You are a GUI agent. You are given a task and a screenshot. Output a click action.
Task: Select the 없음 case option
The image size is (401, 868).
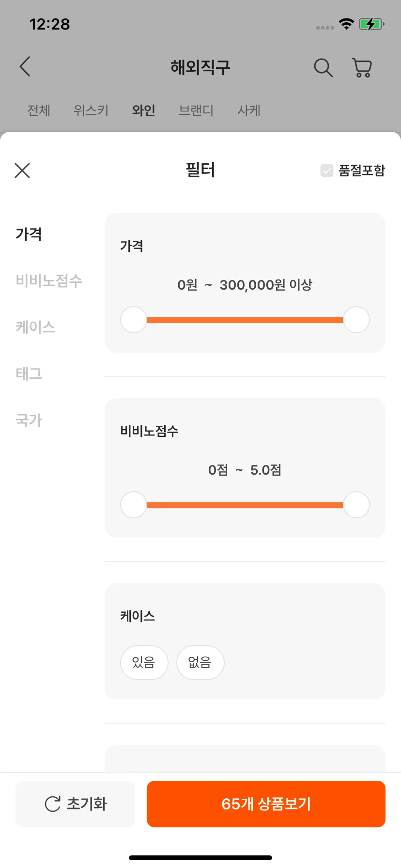[200, 662]
